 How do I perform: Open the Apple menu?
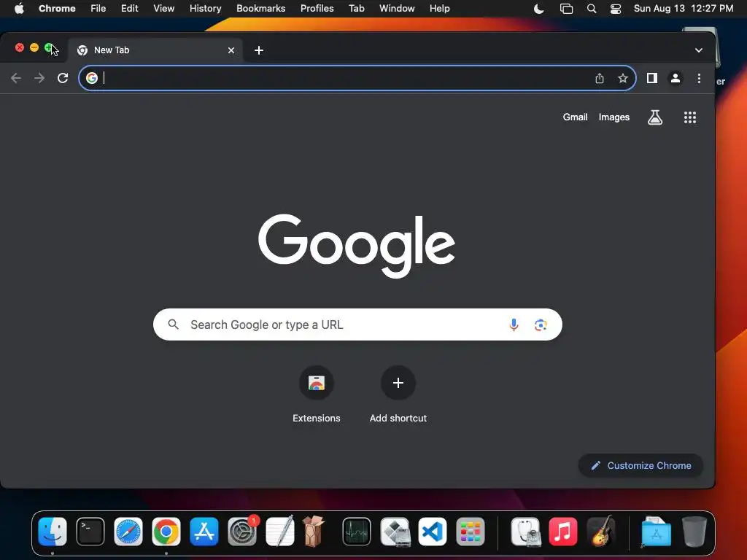pyautogui.click(x=19, y=9)
